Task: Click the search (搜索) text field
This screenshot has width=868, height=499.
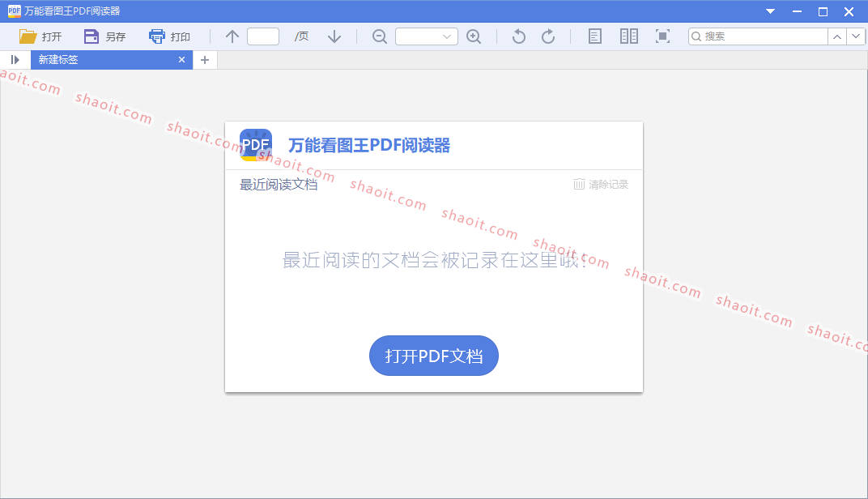Action: [x=758, y=36]
